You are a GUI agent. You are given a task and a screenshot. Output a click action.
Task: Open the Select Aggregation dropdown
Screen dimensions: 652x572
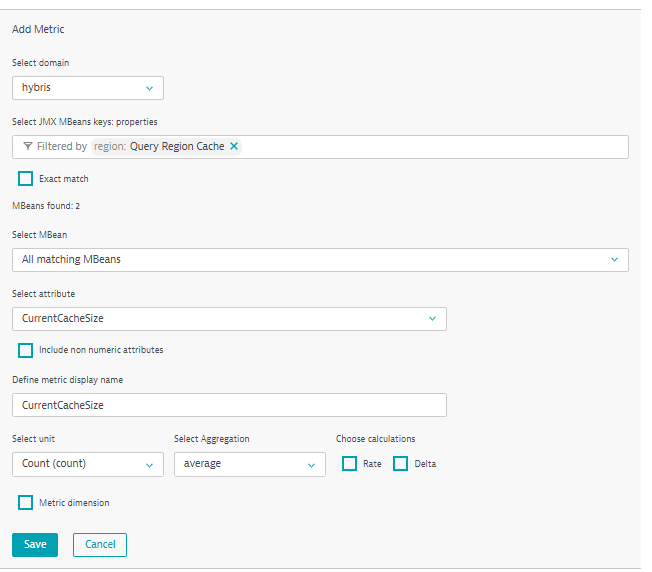[249, 464]
